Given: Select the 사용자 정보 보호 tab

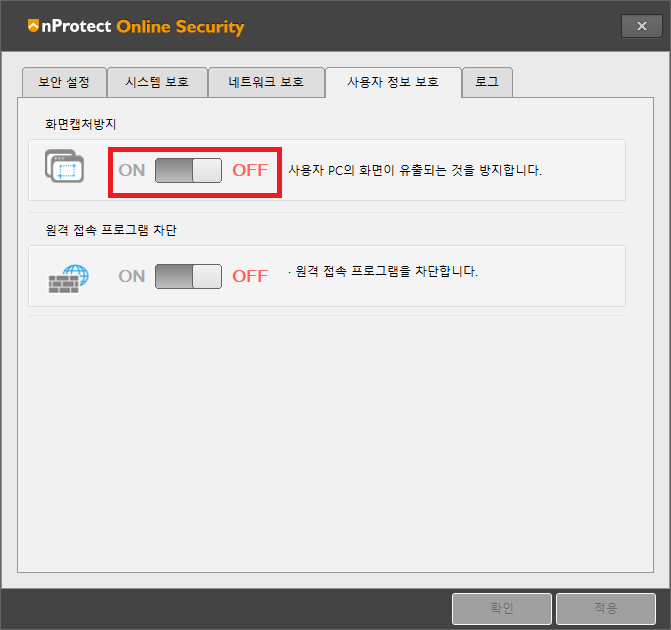Looking at the screenshot, I should pos(393,82).
